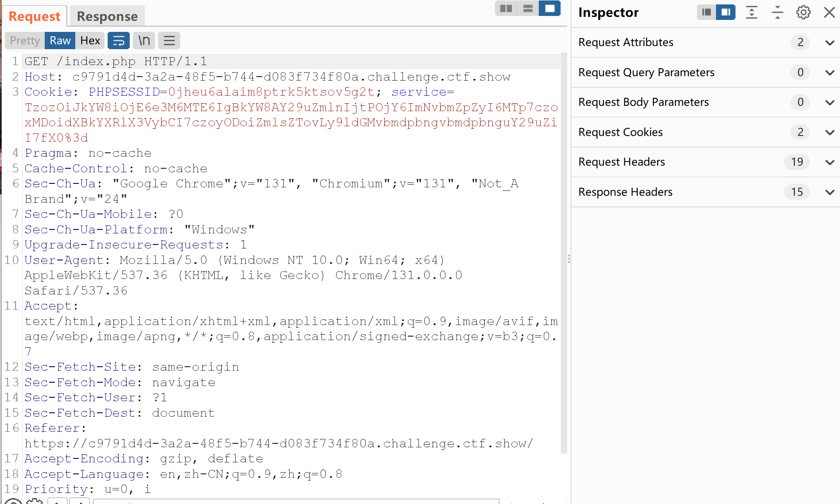This screenshot has height=504, width=840.
Task: Set top-bottom request/response layout
Action: [x=528, y=8]
